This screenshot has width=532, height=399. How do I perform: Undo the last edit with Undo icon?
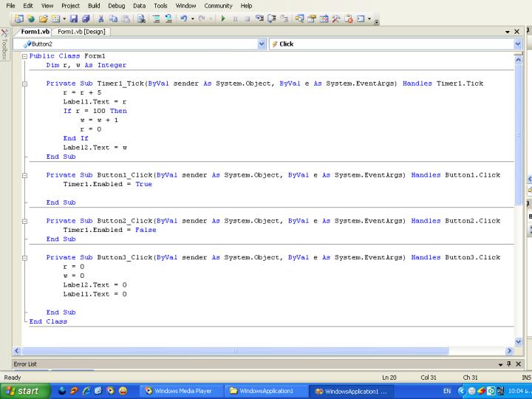coord(183,18)
